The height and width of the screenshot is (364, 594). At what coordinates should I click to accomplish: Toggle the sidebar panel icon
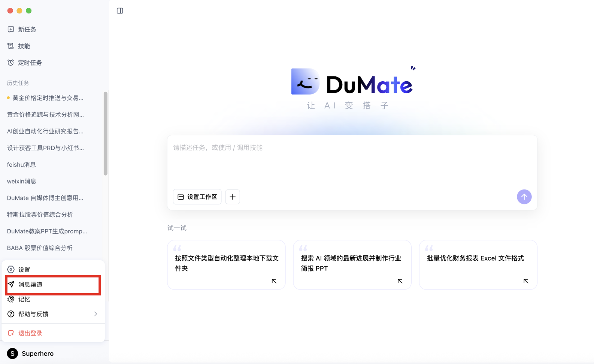coord(120,11)
